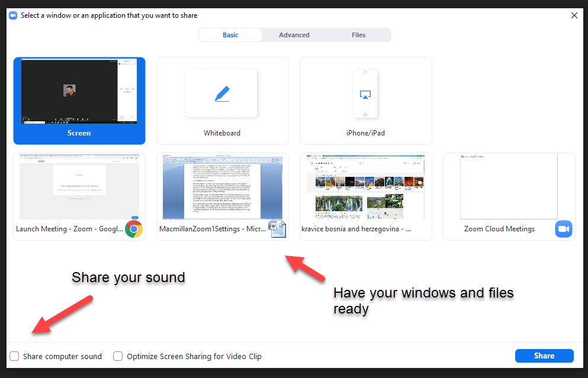Click the Zoom logo in the title bar
This screenshot has height=378, width=588.
tap(13, 15)
